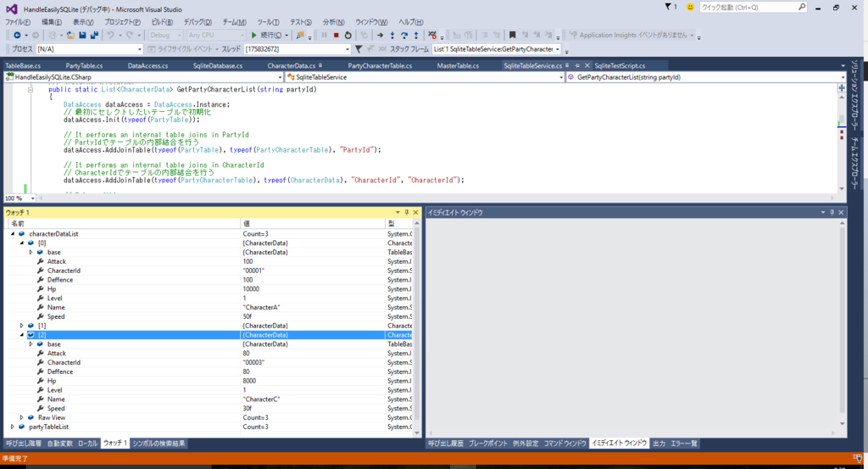Open the Process (プロセス) dropdown

[139, 48]
